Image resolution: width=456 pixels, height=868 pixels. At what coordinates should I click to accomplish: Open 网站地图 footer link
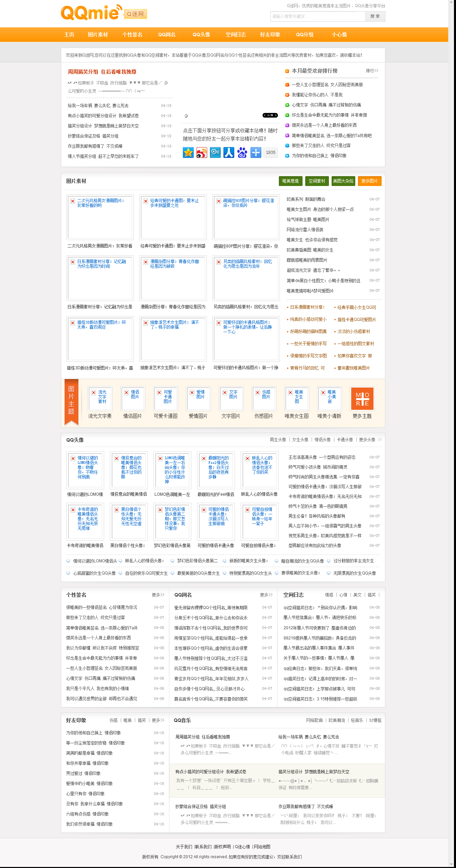click(x=262, y=847)
